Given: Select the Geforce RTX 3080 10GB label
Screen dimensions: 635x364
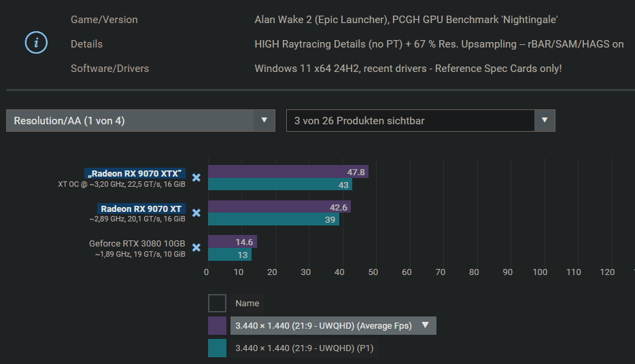Looking at the screenshot, I should point(137,244).
